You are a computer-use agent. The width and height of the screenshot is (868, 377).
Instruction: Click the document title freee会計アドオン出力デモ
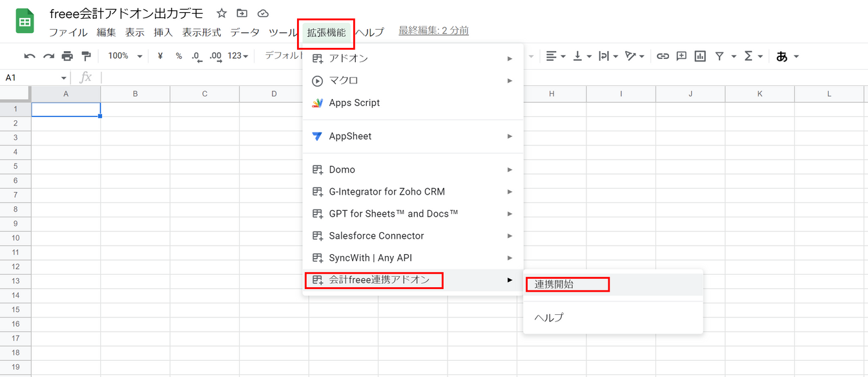(x=127, y=14)
